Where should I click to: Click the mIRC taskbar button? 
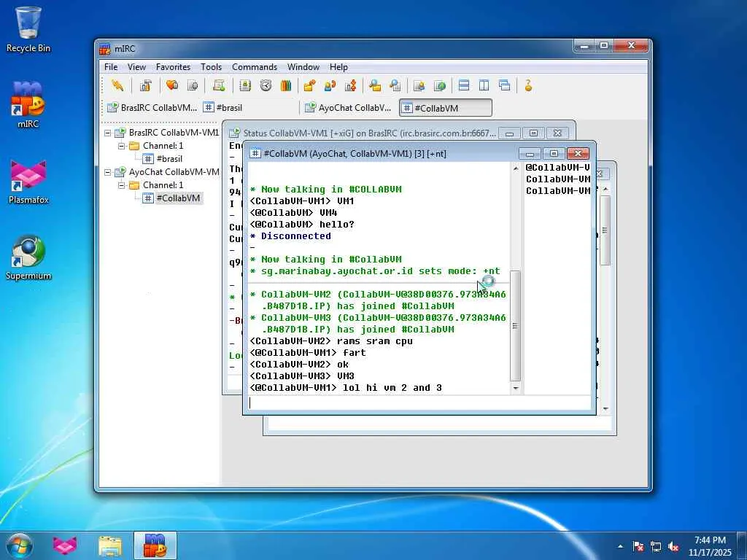[x=155, y=545]
